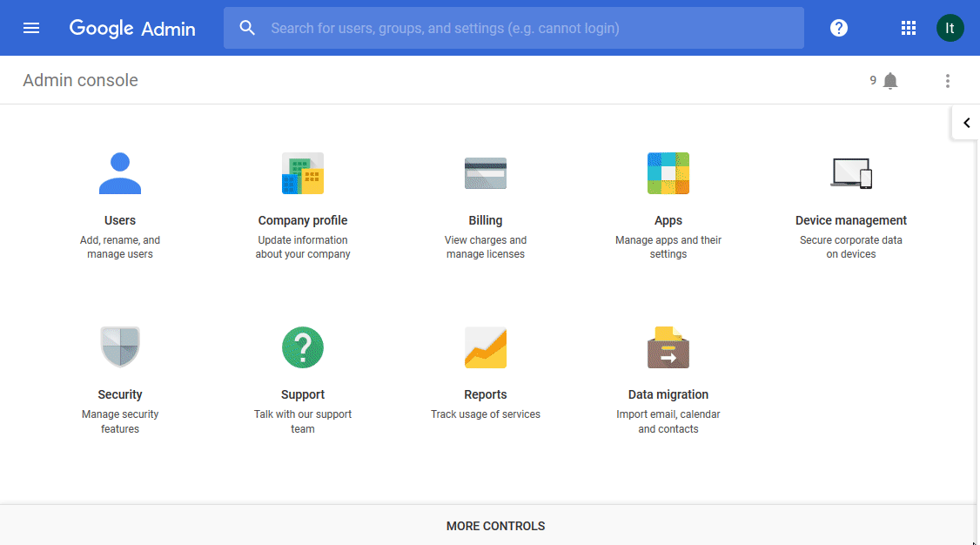Click the search magnifier icon

[247, 28]
